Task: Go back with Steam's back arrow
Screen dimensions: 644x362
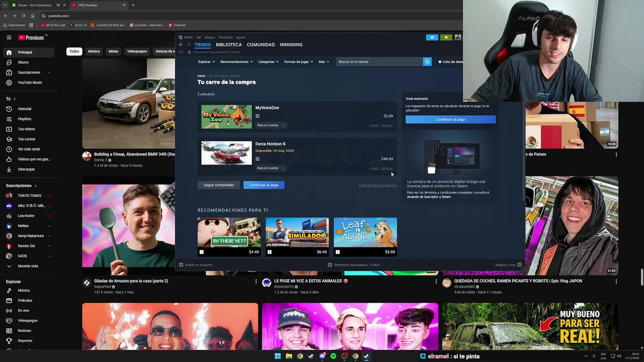Action: (x=181, y=45)
